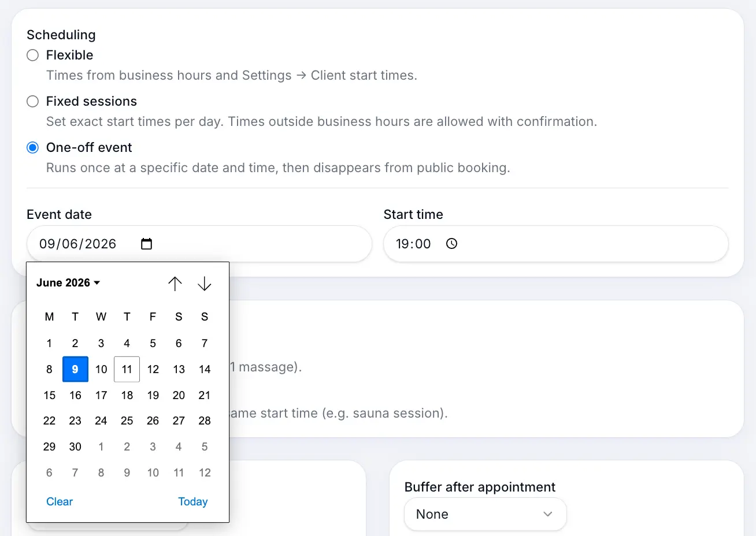Select June 22 in the calendar
Screen dimensions: 756x536
pos(49,420)
